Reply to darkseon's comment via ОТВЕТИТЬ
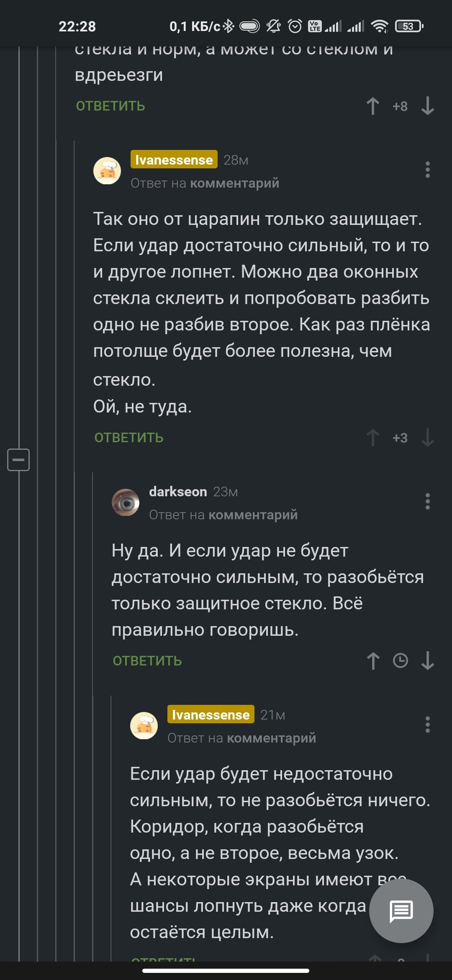 [147, 661]
